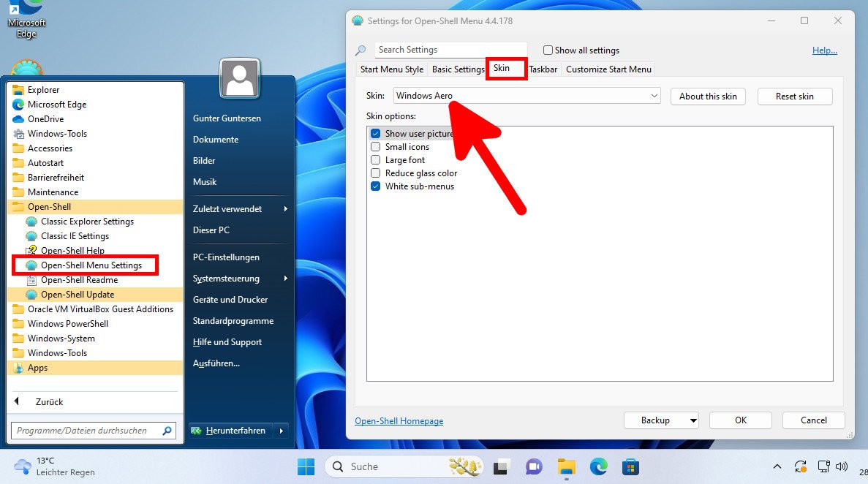
Task: Click the user picture above Gunter Guntersen
Action: [x=239, y=78]
